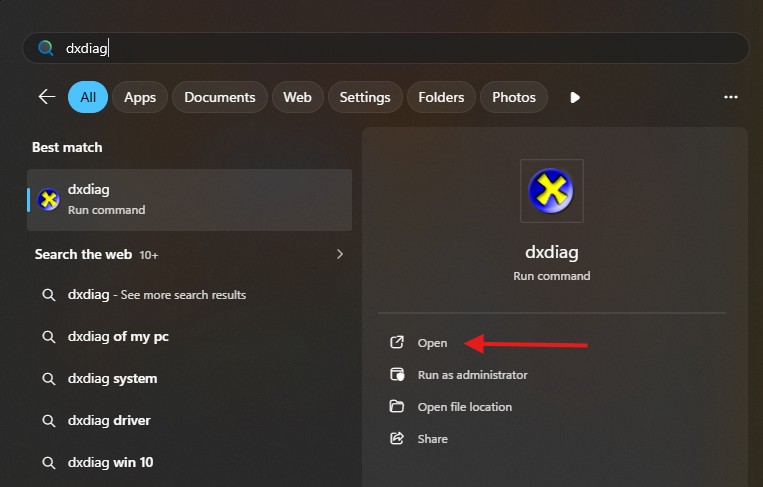Switch to the Settings filter tab

click(x=365, y=97)
